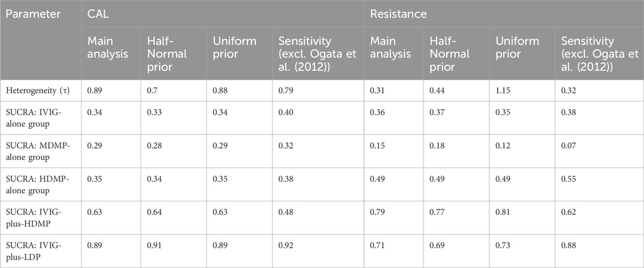Click the 0.92 cell in IVIG-plus-LDP row

point(286,245)
